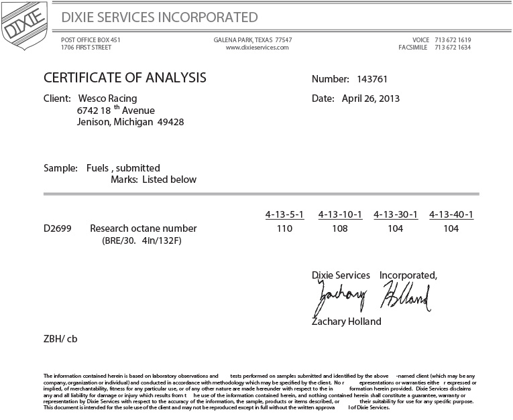513x420 pixels.
Task: Click the (BRE/30. 4in/132F) conditions text
Action: click(x=141, y=241)
